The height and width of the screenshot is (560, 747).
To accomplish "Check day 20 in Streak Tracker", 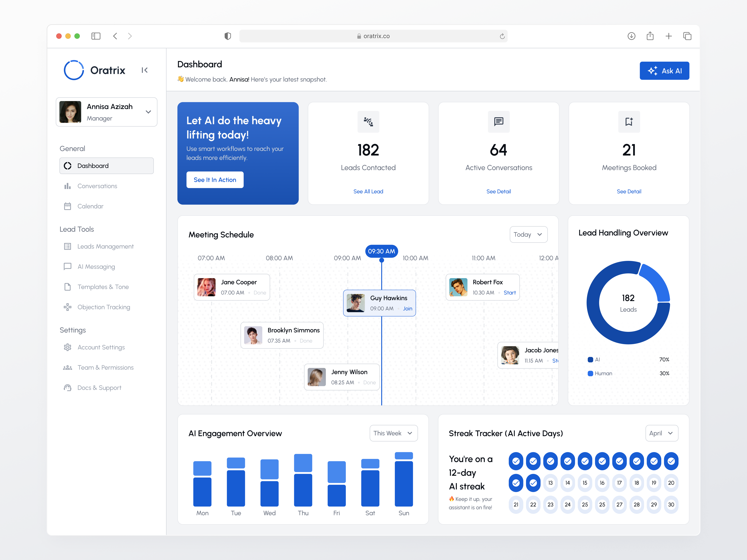I will [671, 483].
